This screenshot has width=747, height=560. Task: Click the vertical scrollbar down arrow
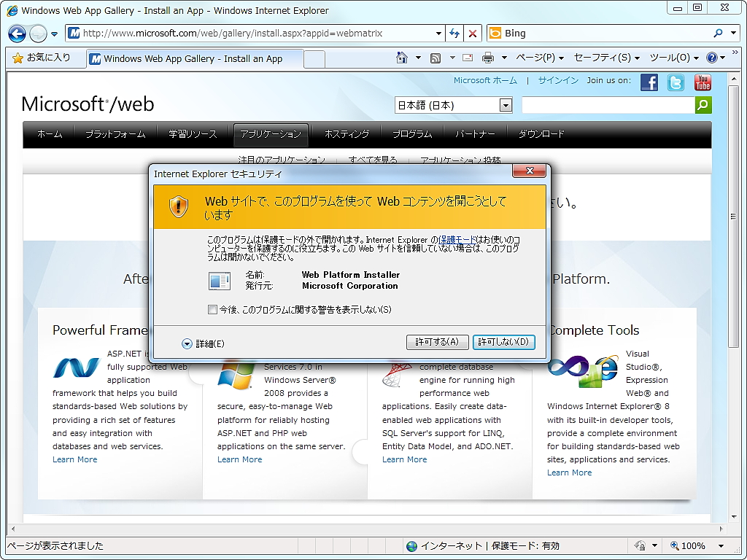coord(734,517)
